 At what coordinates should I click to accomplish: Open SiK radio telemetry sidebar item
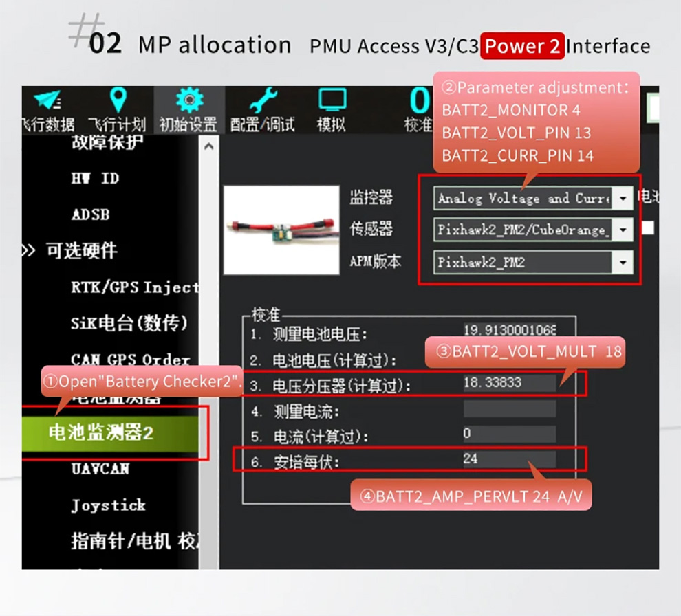(x=129, y=323)
